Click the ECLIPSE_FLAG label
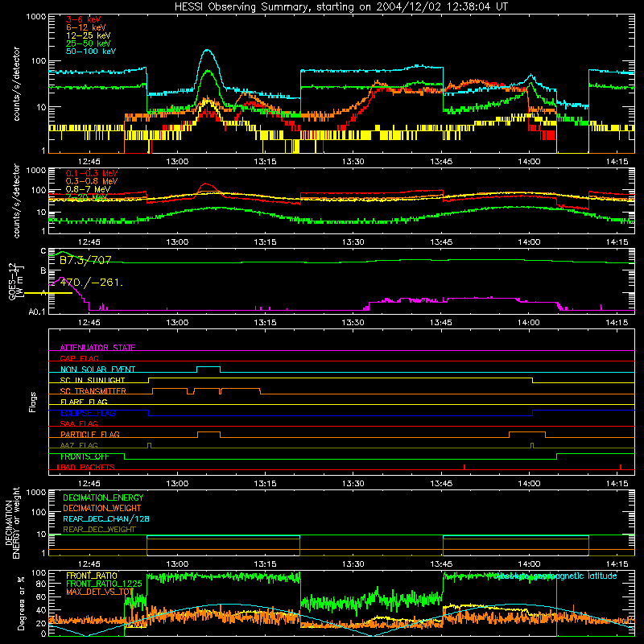The width and height of the screenshot is (644, 644). pos(88,413)
